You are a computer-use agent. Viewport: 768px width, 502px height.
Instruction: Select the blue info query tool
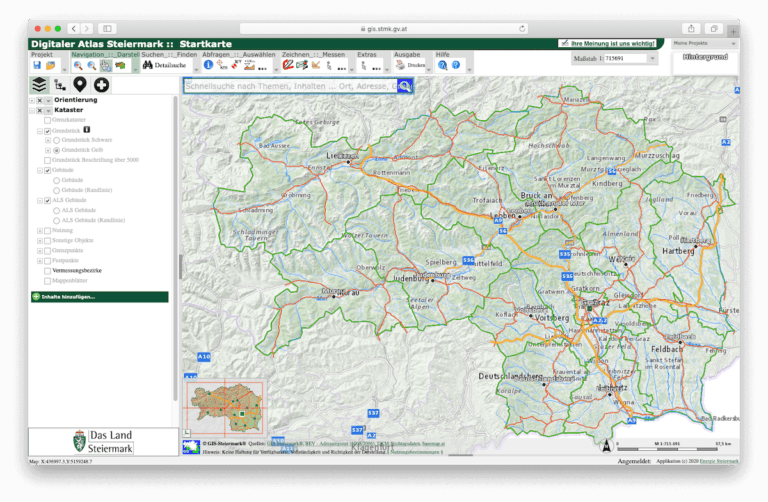coord(208,65)
